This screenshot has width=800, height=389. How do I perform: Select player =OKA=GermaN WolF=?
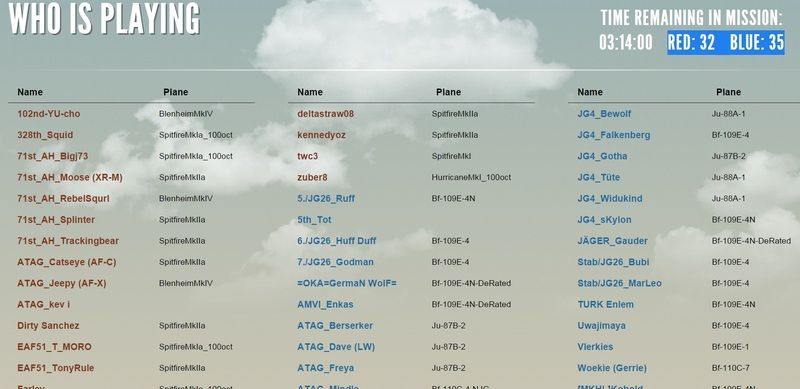pyautogui.click(x=347, y=283)
